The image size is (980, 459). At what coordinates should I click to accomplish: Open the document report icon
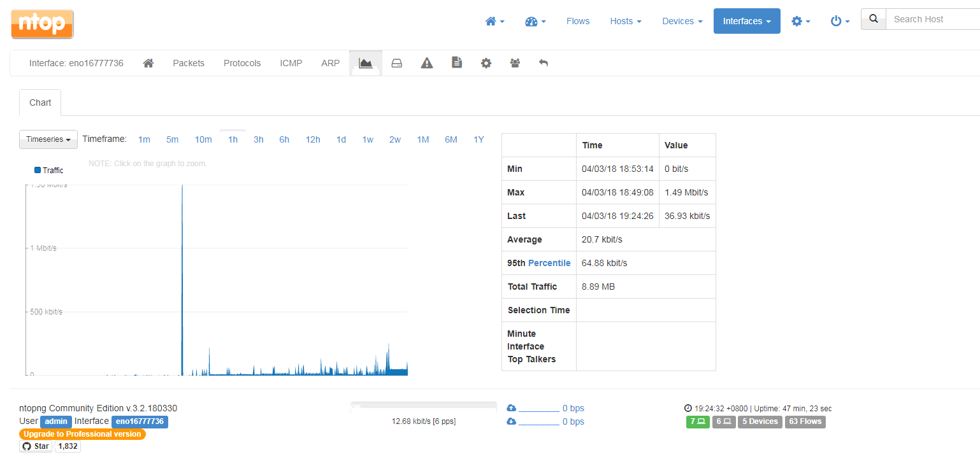(x=457, y=63)
